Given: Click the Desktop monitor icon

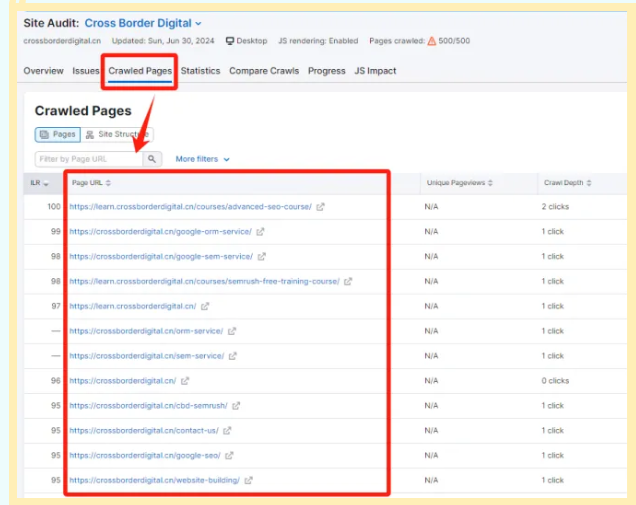Looking at the screenshot, I should point(230,41).
